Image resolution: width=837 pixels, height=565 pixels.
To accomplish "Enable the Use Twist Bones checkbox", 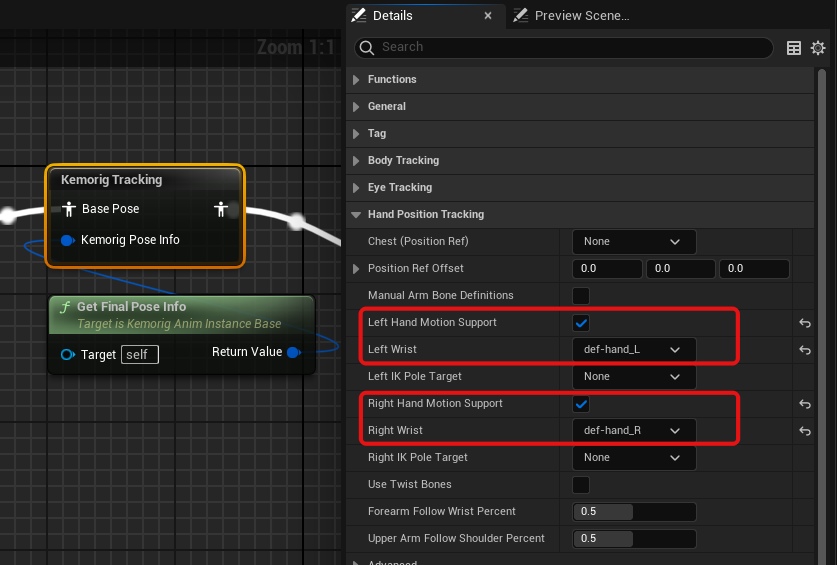I will click(581, 485).
